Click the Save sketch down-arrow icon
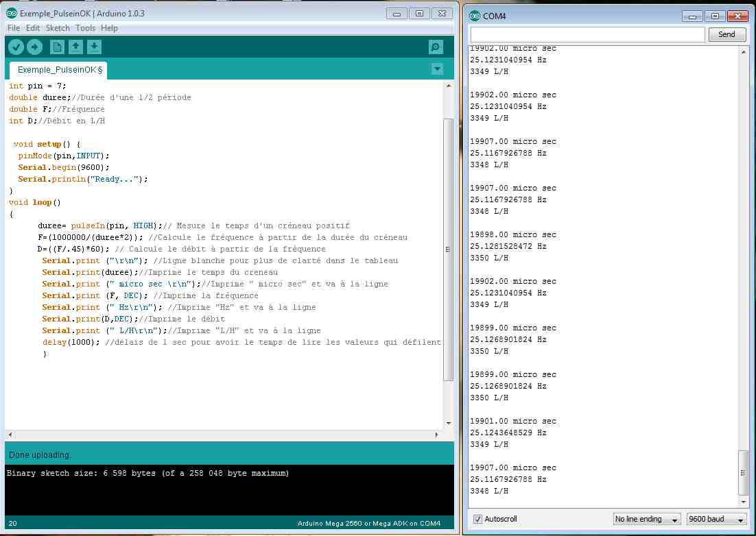This screenshot has height=536, width=756. (x=94, y=47)
